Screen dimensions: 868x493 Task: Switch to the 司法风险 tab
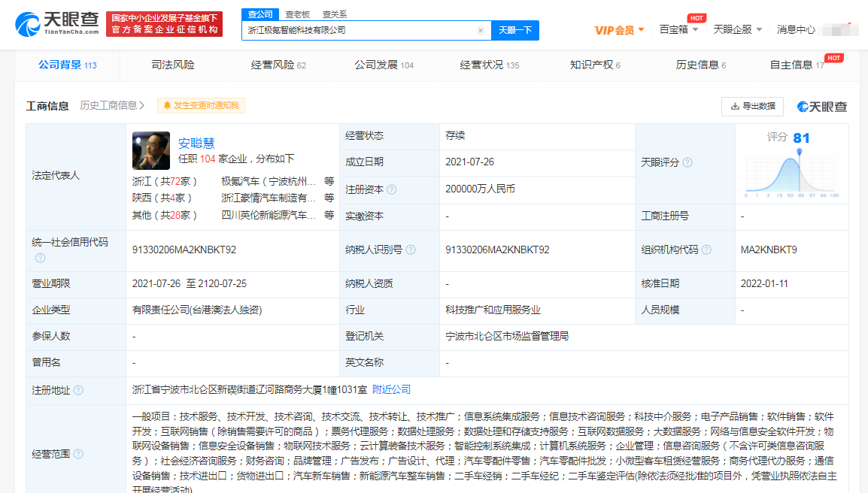173,65
